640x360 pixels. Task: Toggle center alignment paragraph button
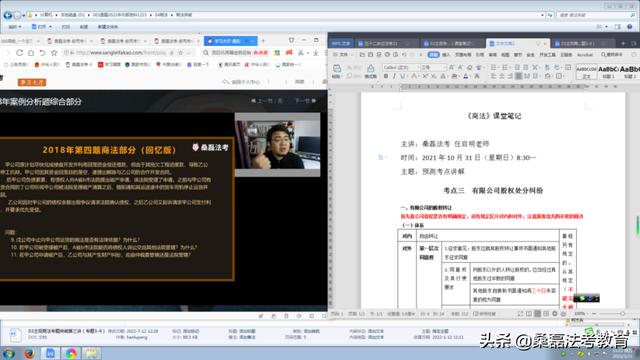click(502, 76)
